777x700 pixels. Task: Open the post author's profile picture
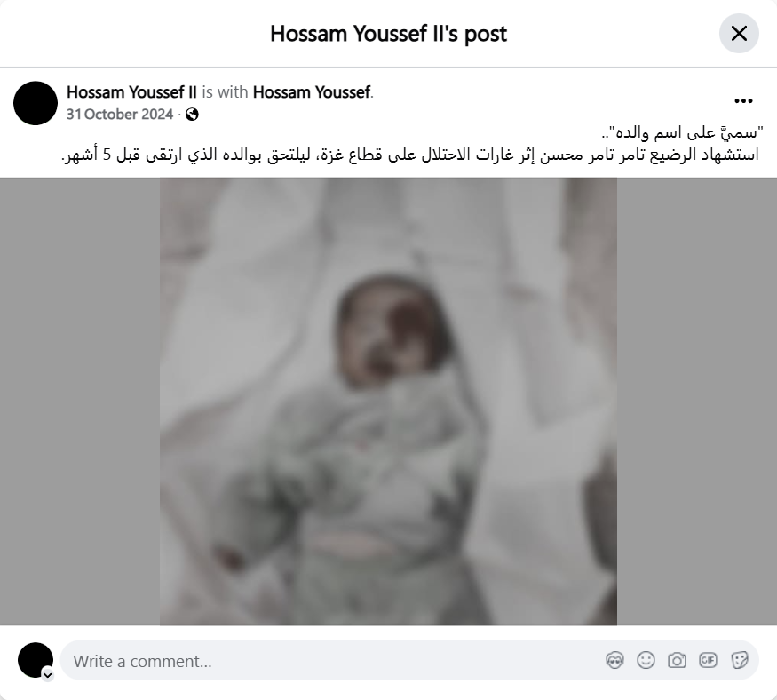(36, 103)
